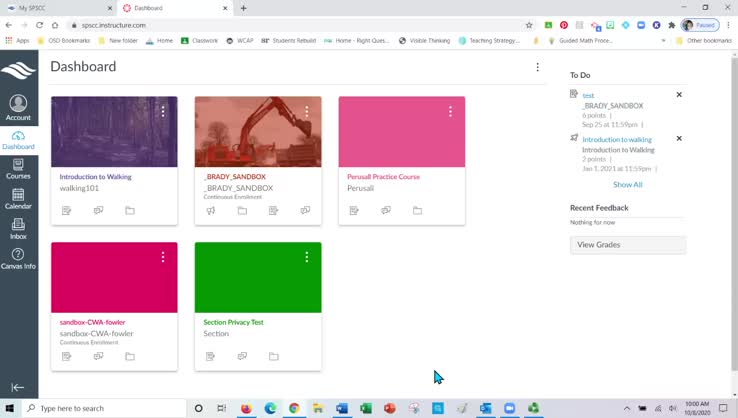Screen dimensions: 738x418
Task: Open options menu on Introduction to Walking card
Action: point(163,112)
